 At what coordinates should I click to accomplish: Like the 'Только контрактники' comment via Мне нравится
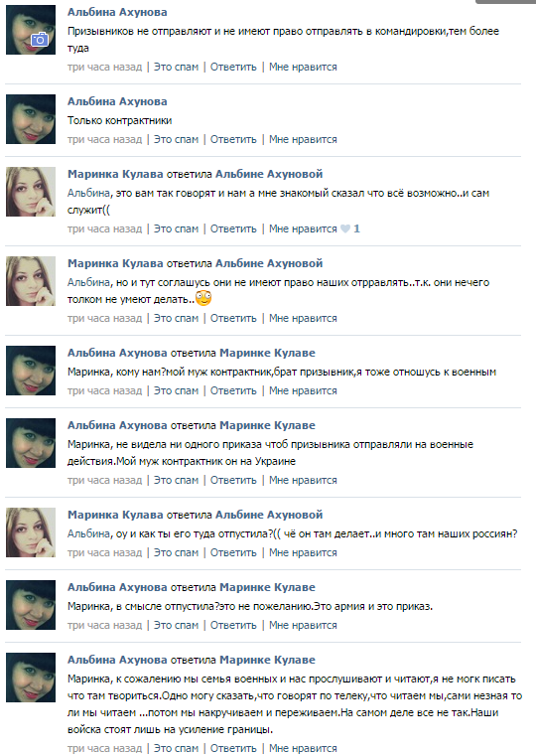pos(303,139)
